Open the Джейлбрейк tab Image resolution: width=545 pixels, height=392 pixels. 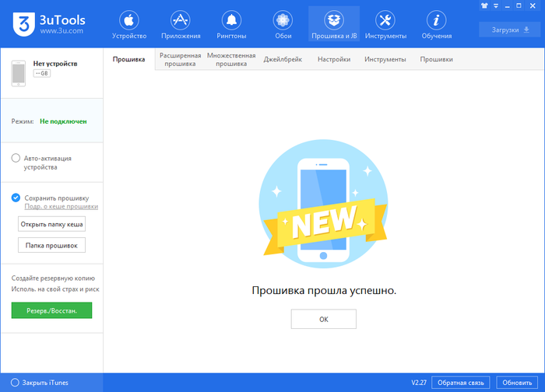pos(283,59)
